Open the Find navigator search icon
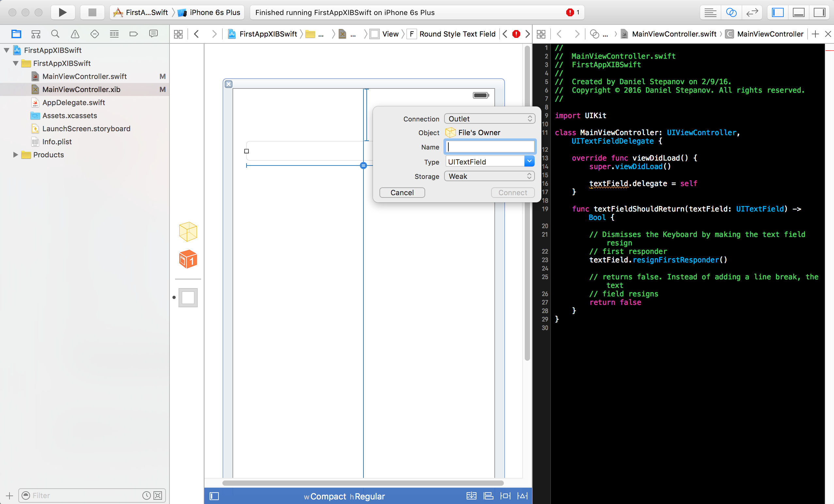Image resolution: width=834 pixels, height=504 pixels. point(55,34)
